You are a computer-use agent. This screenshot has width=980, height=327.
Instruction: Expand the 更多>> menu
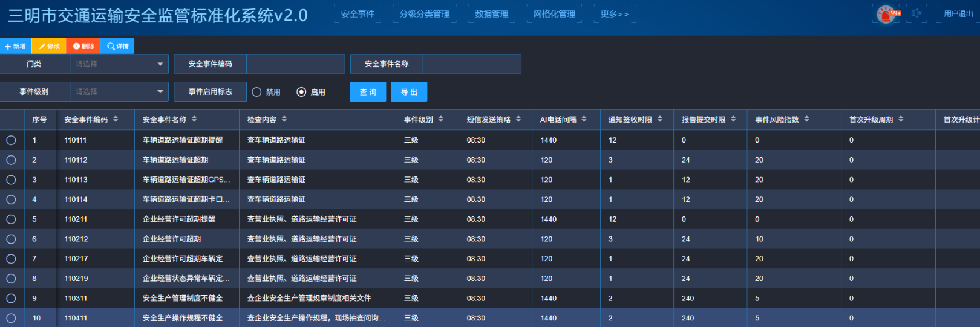(x=614, y=14)
